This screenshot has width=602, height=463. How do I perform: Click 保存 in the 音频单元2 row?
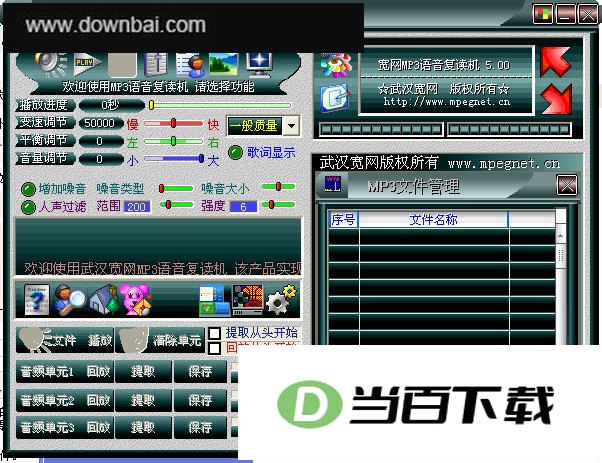(200, 400)
